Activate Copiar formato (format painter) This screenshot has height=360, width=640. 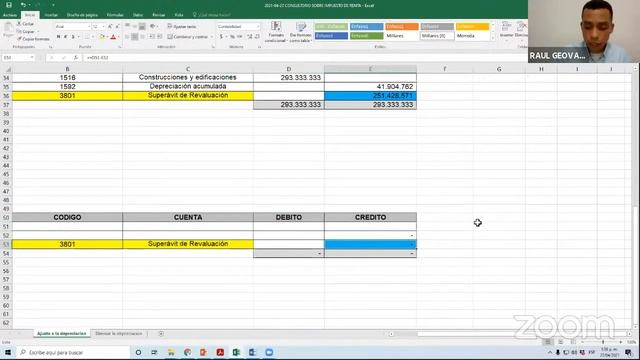(33, 39)
